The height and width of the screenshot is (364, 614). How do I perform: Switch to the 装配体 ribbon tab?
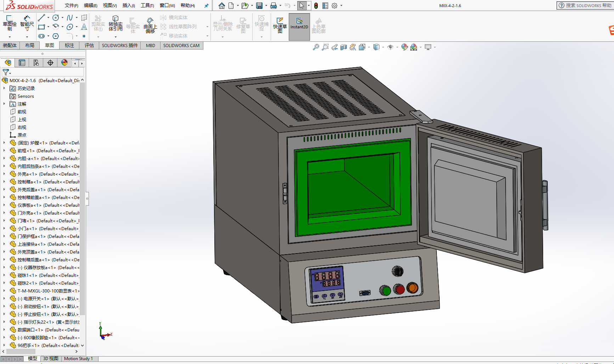coord(10,45)
